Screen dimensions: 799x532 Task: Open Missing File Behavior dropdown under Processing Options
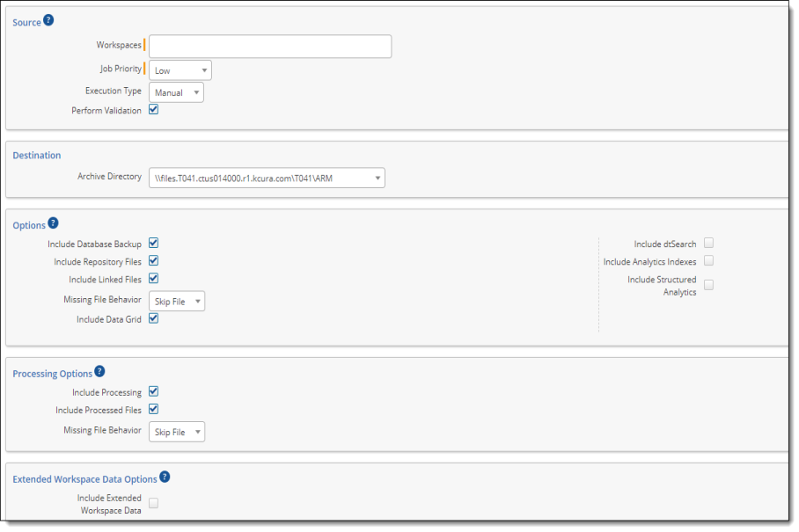pos(177,432)
